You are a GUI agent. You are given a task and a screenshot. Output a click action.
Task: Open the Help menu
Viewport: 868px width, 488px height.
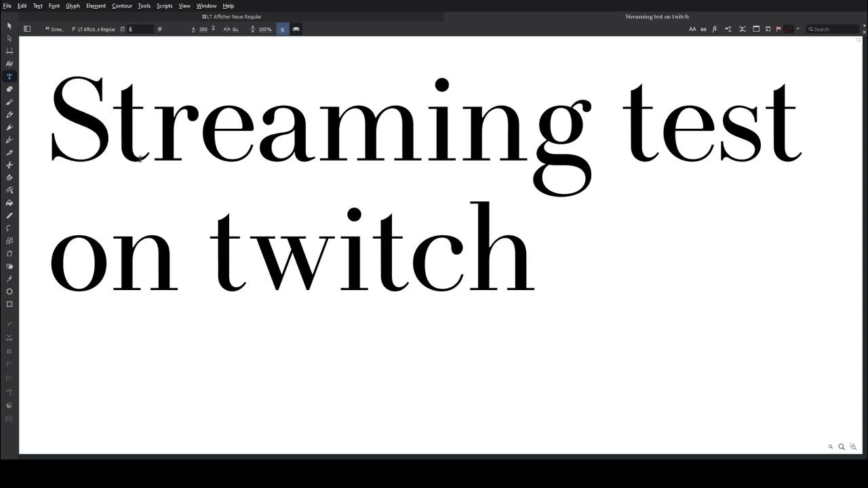coord(229,5)
